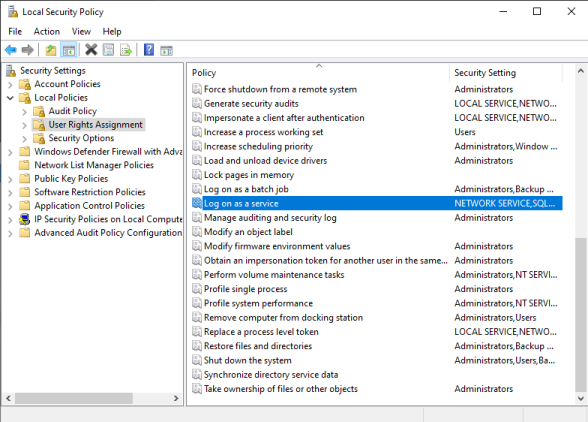Click the Up one level folder icon
588x422 pixels.
click(x=51, y=50)
